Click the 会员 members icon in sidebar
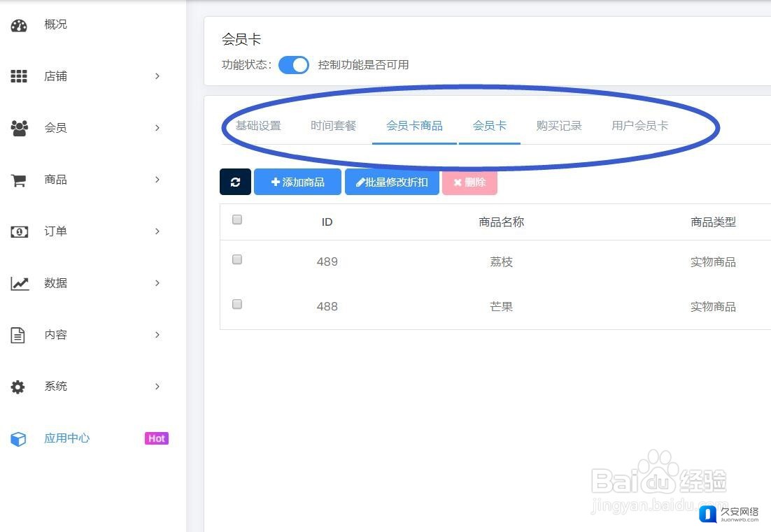The height and width of the screenshot is (532, 771). point(19,127)
